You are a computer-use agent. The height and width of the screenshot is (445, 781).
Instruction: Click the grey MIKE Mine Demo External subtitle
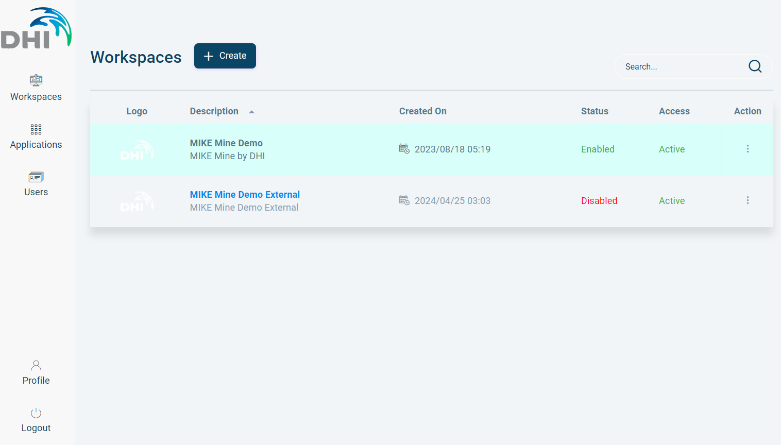point(244,207)
